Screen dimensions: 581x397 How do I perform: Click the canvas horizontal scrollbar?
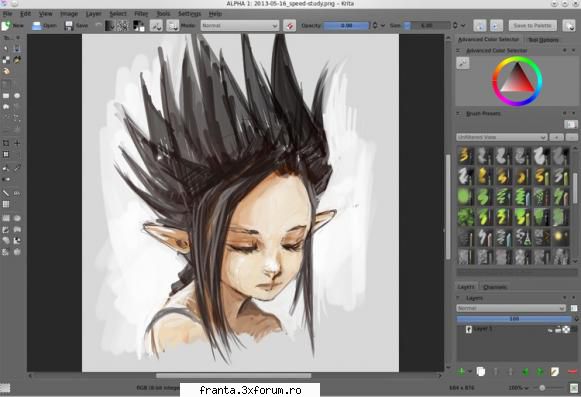point(234,376)
